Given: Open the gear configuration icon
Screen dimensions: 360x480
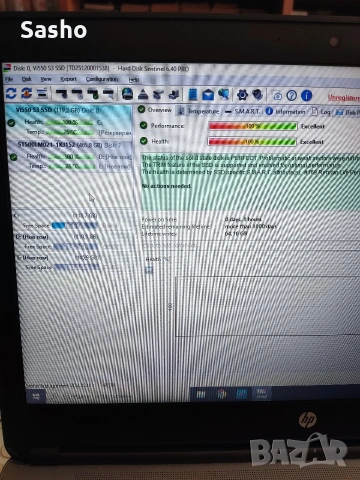Looking at the screenshot, I should (242, 95).
